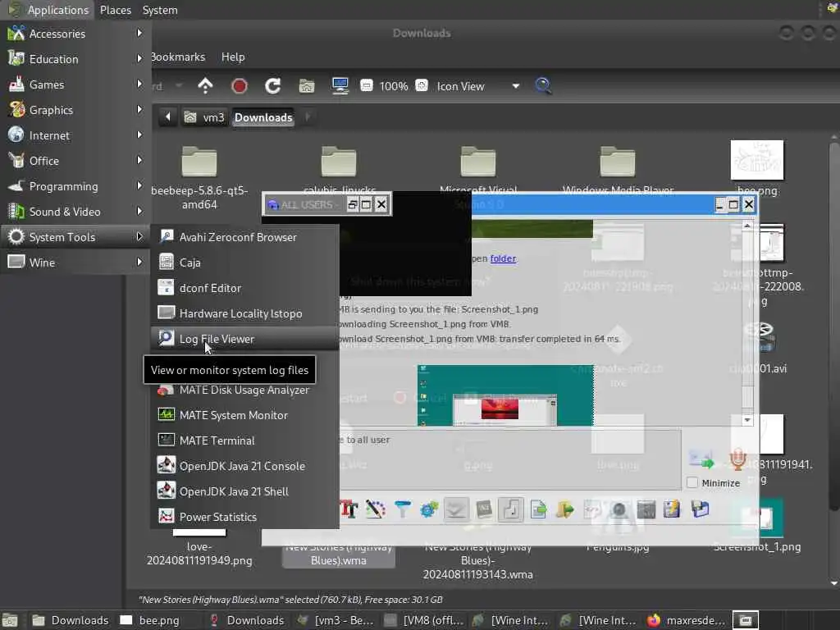Click the send file document icon
This screenshot has height=630, width=840.
click(538, 509)
